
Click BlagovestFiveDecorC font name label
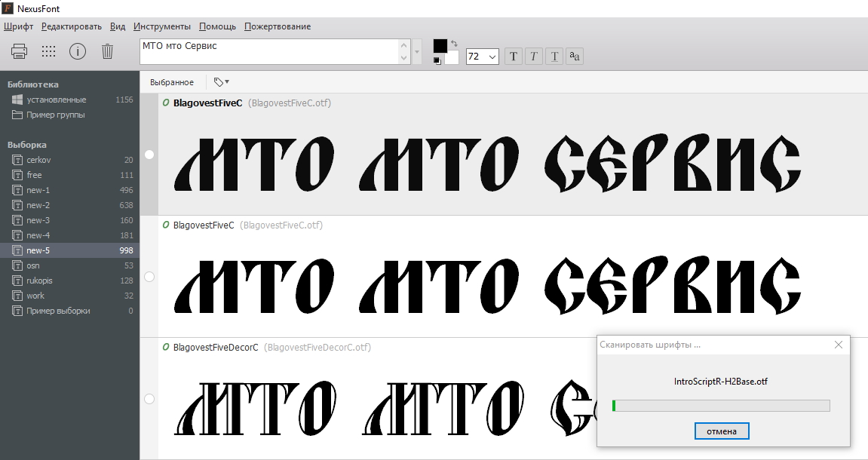coord(216,347)
